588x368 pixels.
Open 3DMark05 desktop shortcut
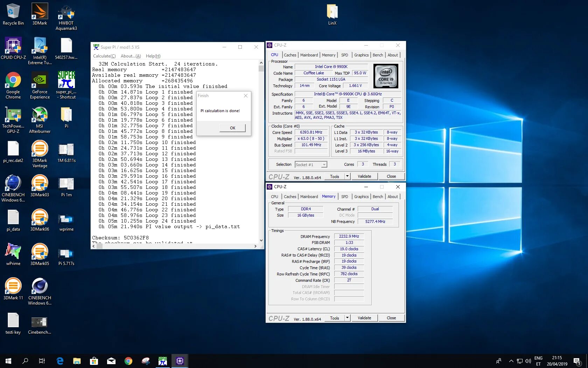[x=40, y=255]
